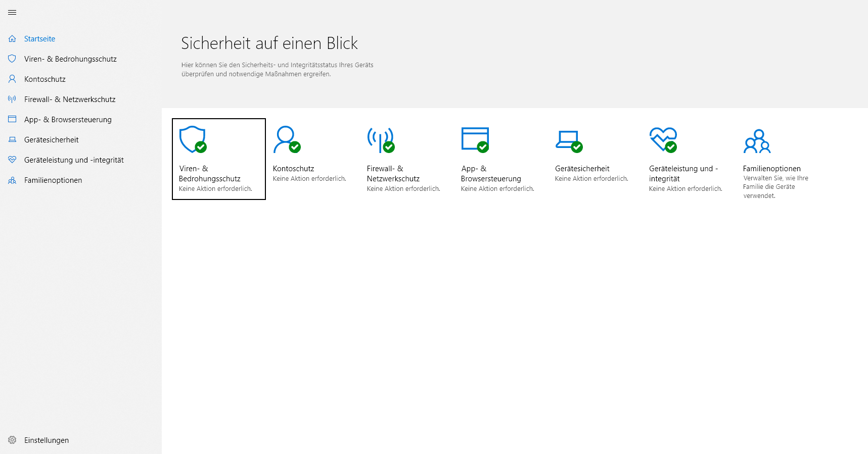Click the Firewall- & Netzwerkschutz tile title
This screenshot has height=454, width=868.
(x=393, y=174)
